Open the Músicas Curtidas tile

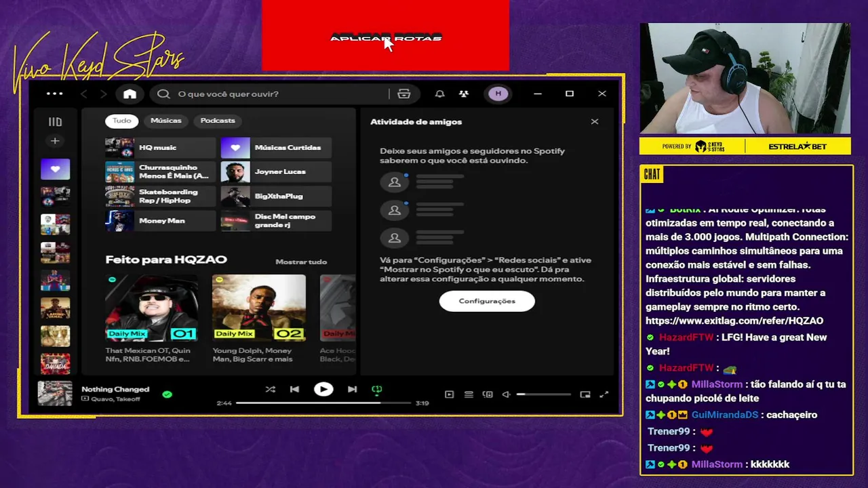click(276, 148)
